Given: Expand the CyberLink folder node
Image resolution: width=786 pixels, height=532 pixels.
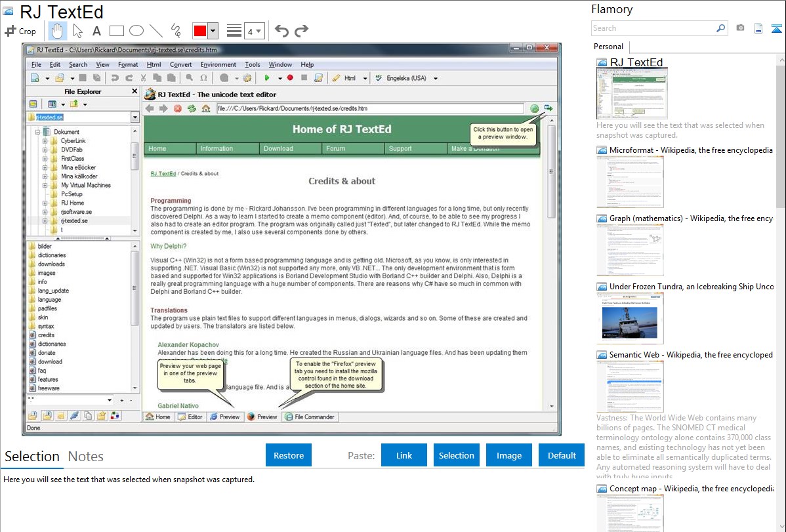Looking at the screenshot, I should tap(45, 141).
